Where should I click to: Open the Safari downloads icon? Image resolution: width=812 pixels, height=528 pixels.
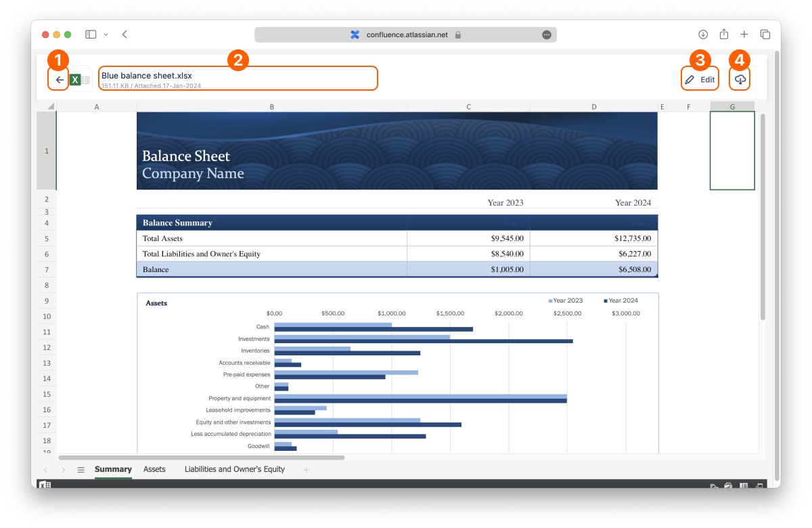(703, 35)
